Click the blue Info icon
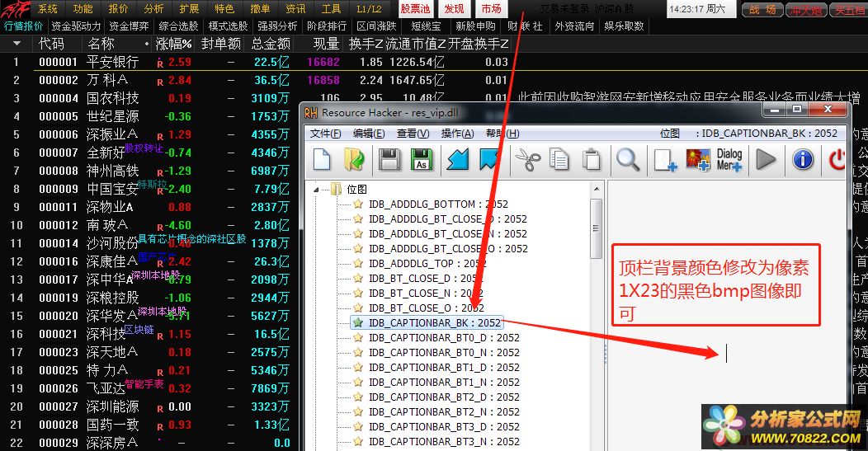 (803, 160)
